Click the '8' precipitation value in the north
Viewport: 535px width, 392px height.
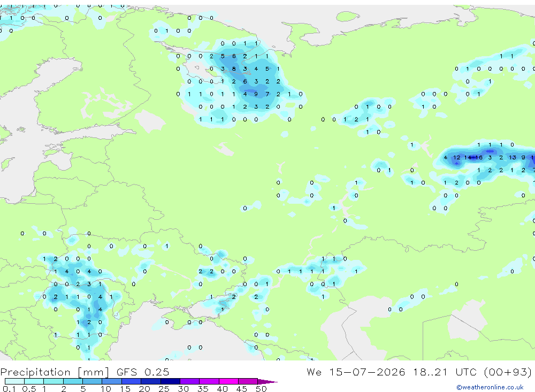234,68
